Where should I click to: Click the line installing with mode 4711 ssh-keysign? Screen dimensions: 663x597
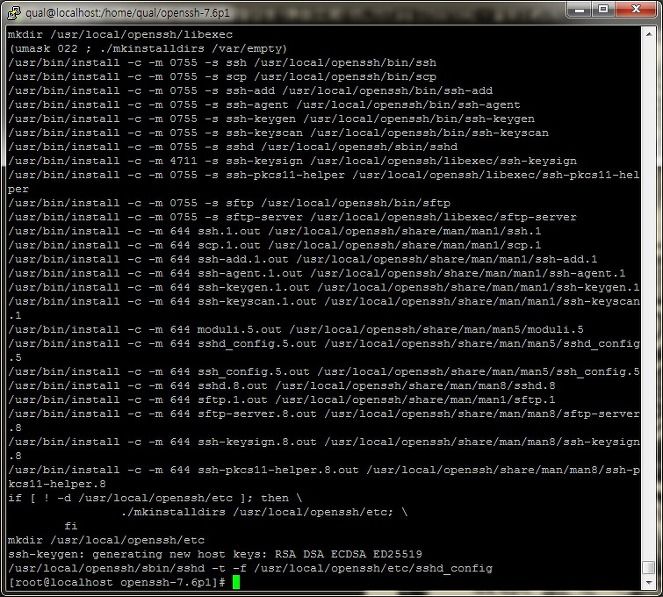(x=292, y=161)
